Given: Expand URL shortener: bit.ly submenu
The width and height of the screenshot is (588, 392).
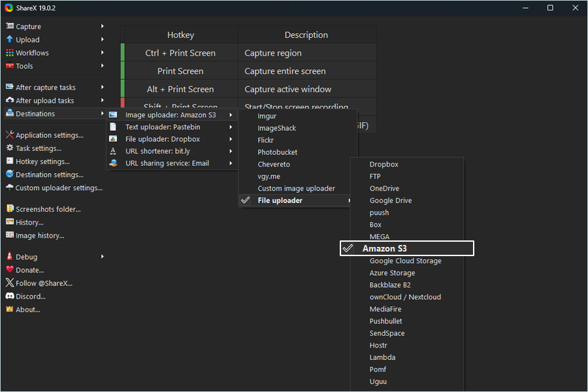Looking at the screenshot, I should pos(157,151).
